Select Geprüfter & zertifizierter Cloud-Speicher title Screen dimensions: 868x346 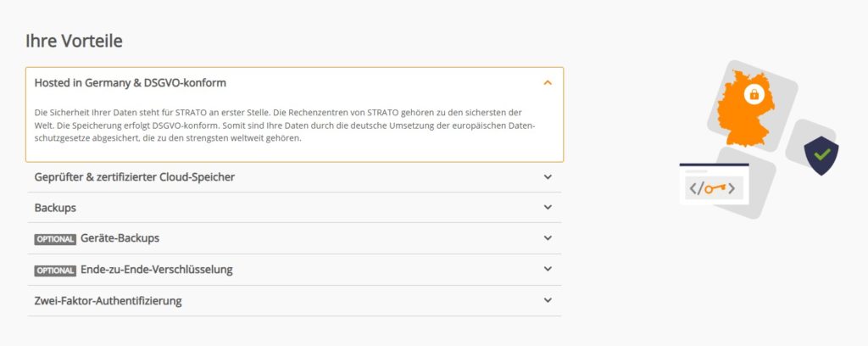point(134,177)
